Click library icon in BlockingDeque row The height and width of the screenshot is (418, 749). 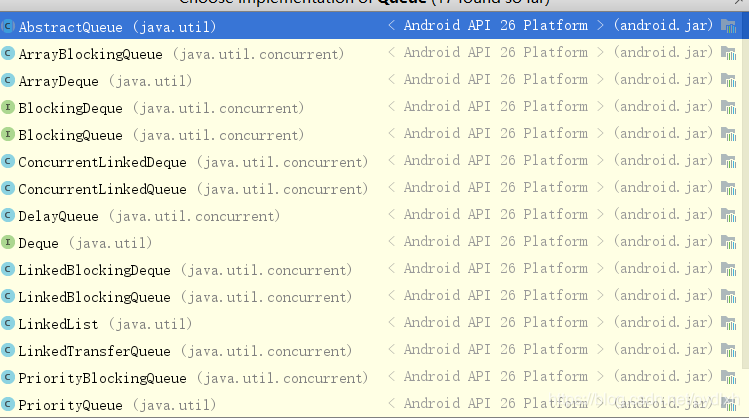click(728, 107)
